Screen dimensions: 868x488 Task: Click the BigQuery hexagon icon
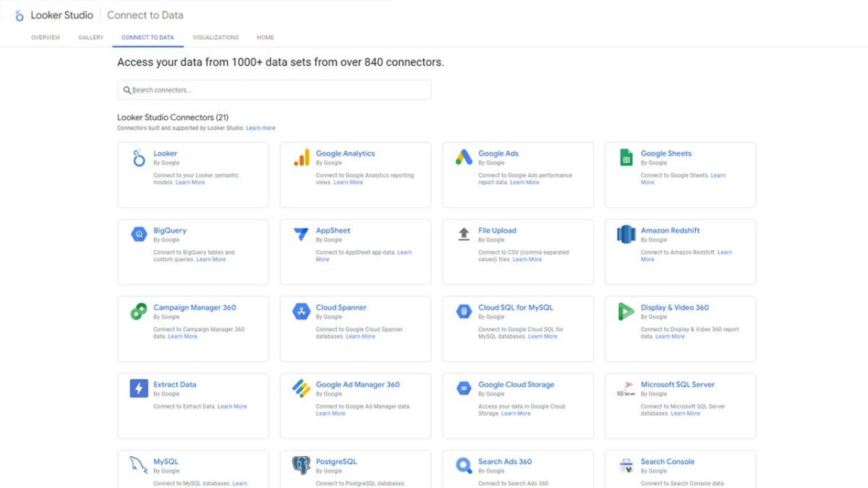point(139,234)
